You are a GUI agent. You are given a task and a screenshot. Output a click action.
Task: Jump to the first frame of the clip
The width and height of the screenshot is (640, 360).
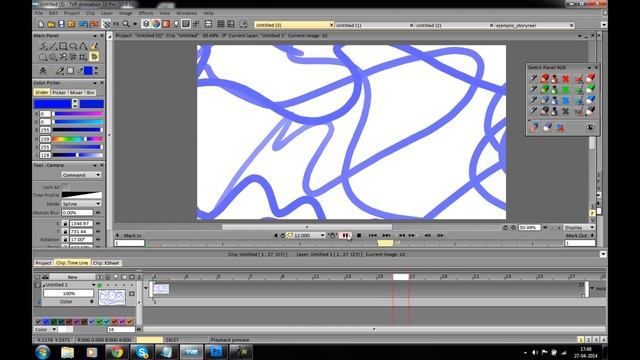373,236
